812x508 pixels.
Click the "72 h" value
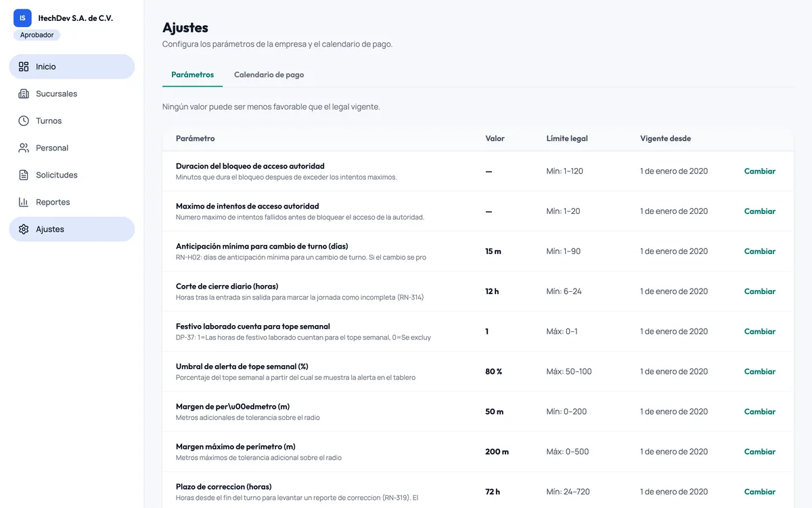coord(493,492)
